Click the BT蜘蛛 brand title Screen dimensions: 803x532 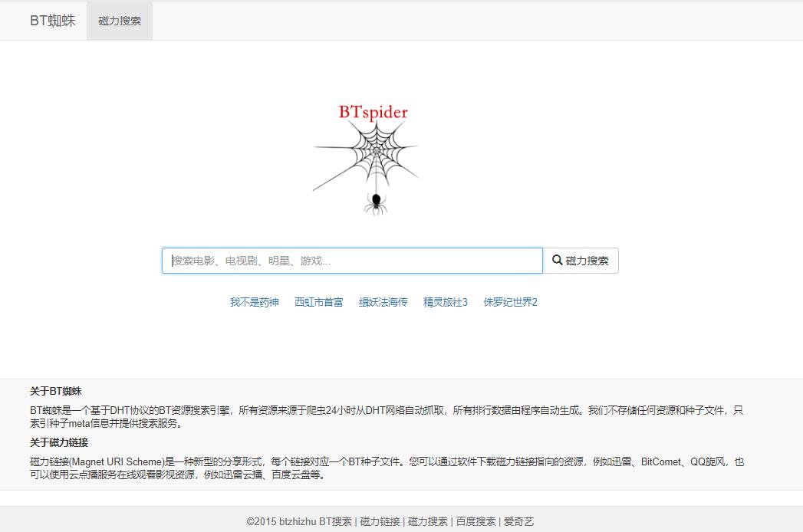(51, 21)
